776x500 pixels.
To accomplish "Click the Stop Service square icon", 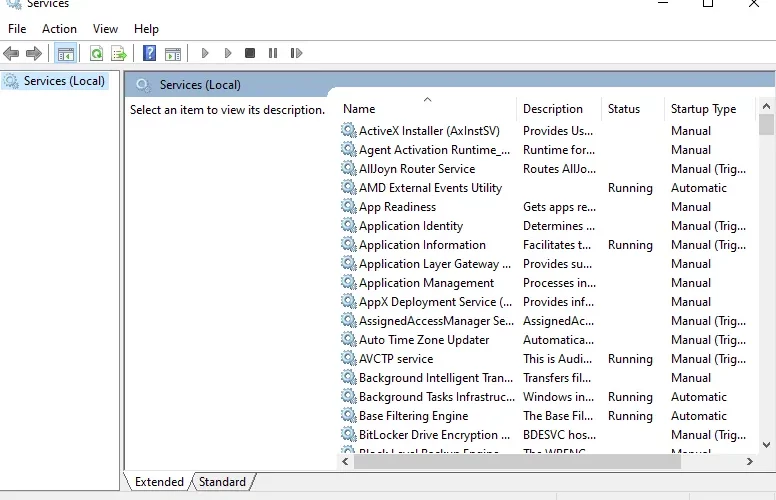I will tap(250, 53).
